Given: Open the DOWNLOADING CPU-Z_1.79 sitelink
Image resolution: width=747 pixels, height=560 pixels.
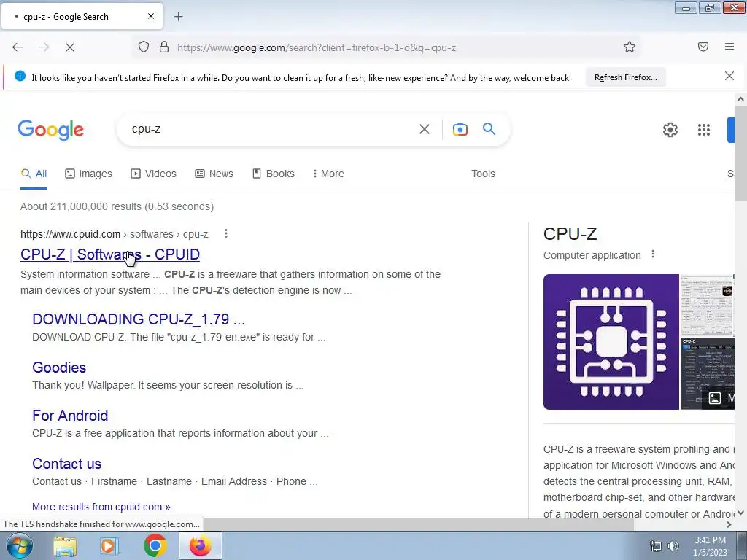Looking at the screenshot, I should 139,319.
